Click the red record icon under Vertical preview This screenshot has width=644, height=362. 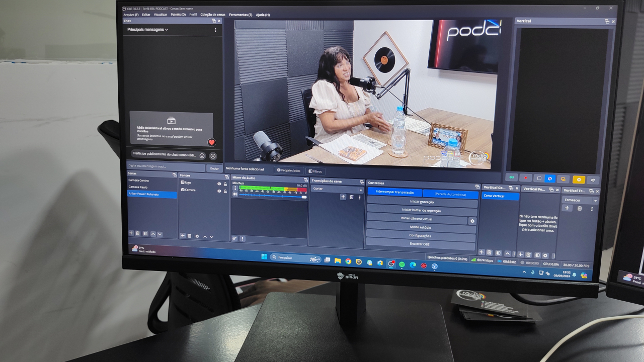[x=526, y=178]
